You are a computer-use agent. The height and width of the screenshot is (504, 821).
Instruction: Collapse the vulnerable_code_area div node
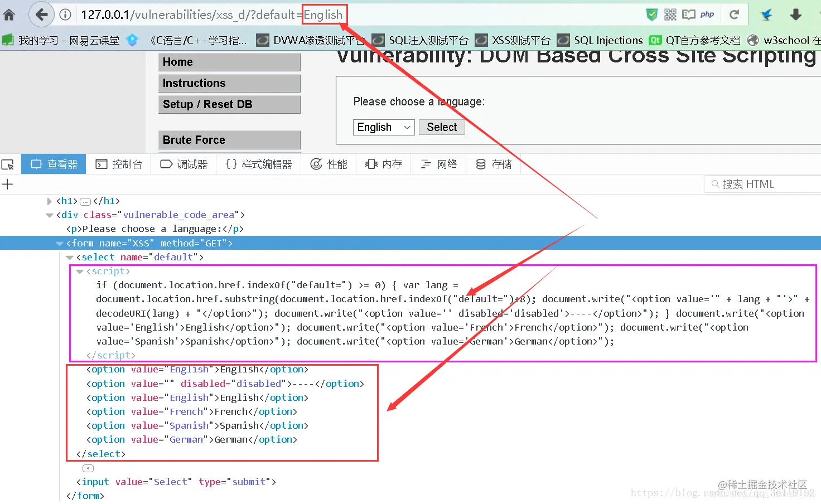coord(50,215)
